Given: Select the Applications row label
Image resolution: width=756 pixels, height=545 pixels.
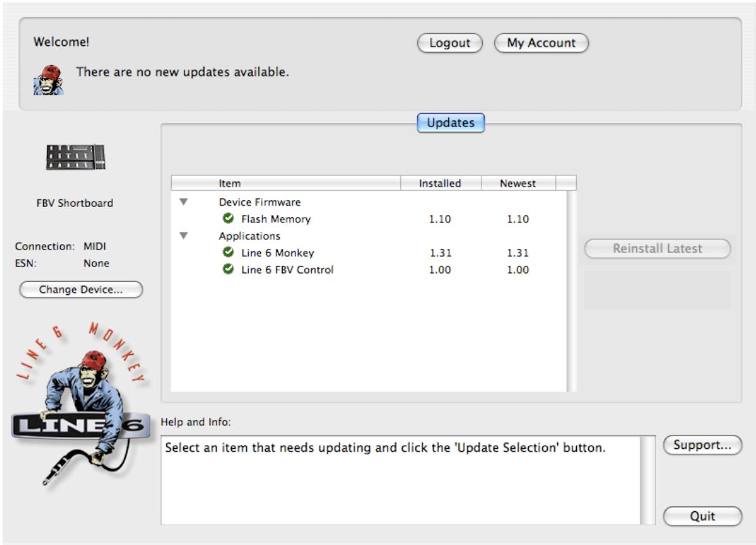Looking at the screenshot, I should (250, 236).
